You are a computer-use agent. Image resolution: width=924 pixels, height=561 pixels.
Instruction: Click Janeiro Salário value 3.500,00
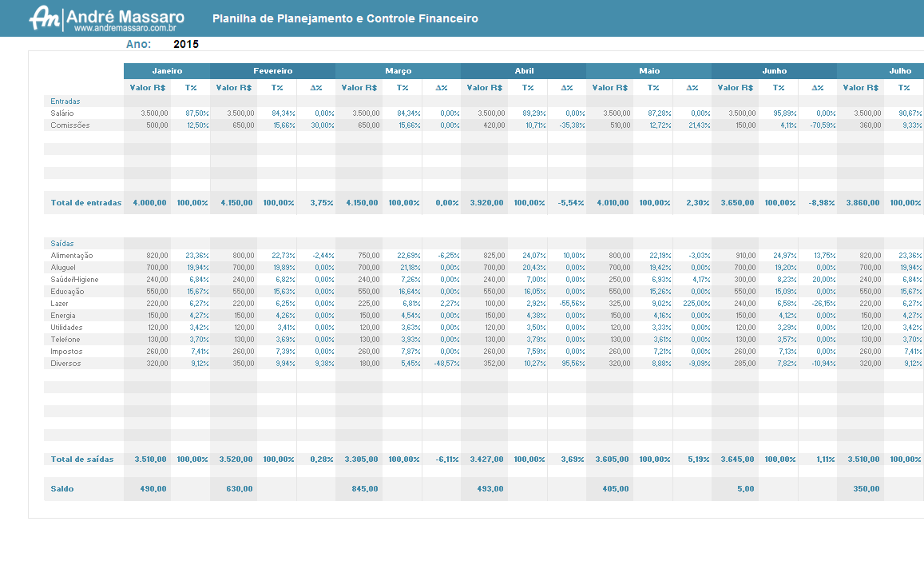click(154, 113)
